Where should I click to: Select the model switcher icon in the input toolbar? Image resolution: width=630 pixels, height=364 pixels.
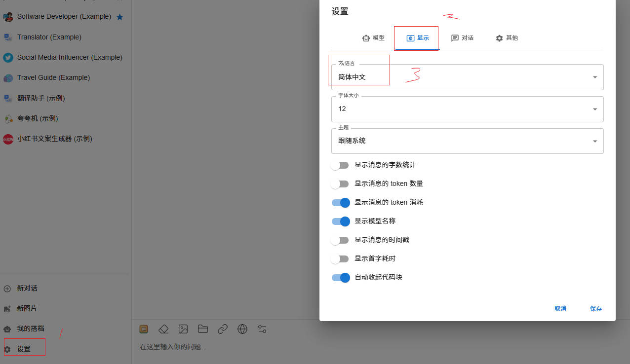point(144,329)
